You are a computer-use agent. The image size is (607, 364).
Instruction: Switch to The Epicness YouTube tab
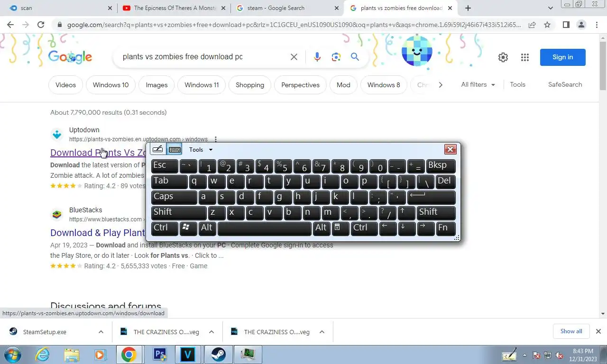click(174, 8)
